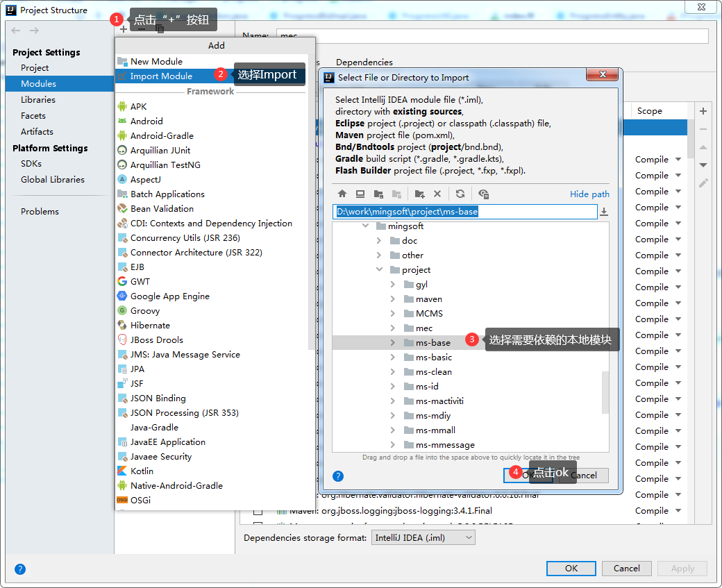Expand the doc folder
Screen dimensions: 722x588
pos(379,240)
